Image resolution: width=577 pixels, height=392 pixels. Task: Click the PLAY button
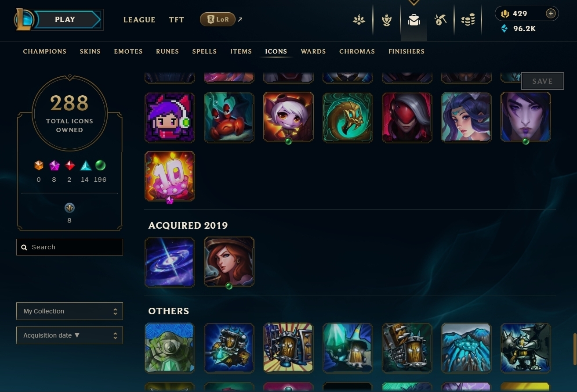click(65, 19)
